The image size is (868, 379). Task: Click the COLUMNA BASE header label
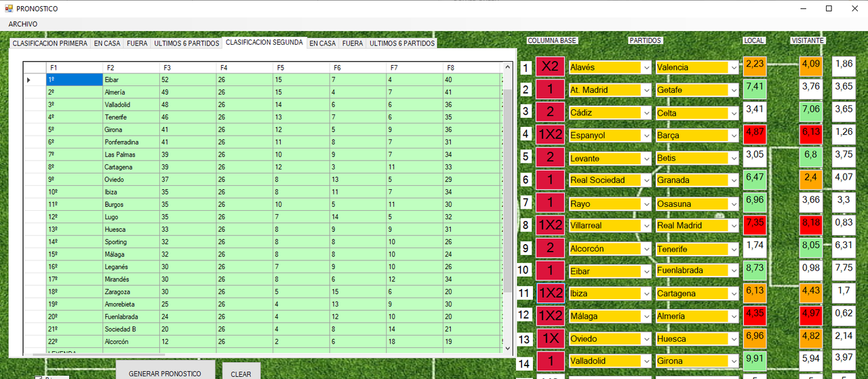552,41
